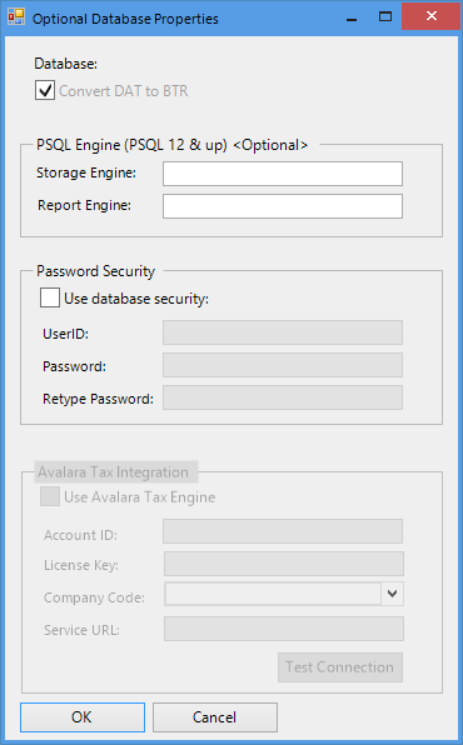Click the Report Engine text field
The height and width of the screenshot is (745, 463).
(x=283, y=206)
